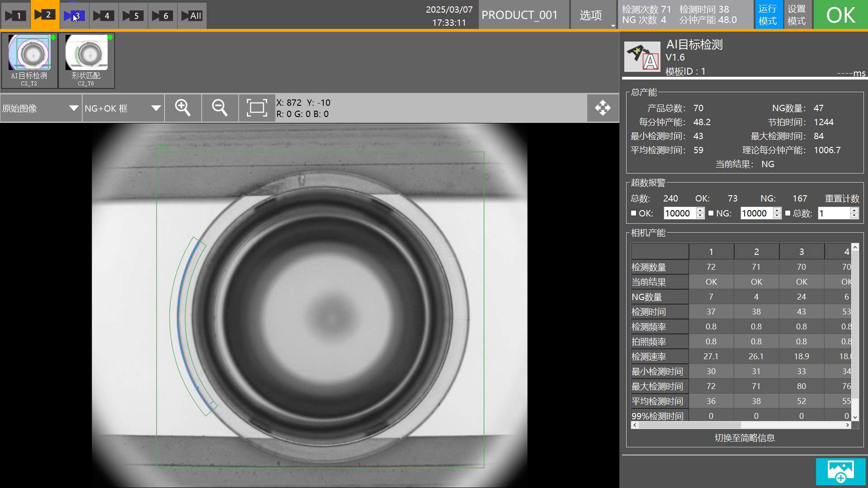Image resolution: width=868 pixels, height=488 pixels.
Task: Click the zoom out magnifier icon
Action: [220, 108]
